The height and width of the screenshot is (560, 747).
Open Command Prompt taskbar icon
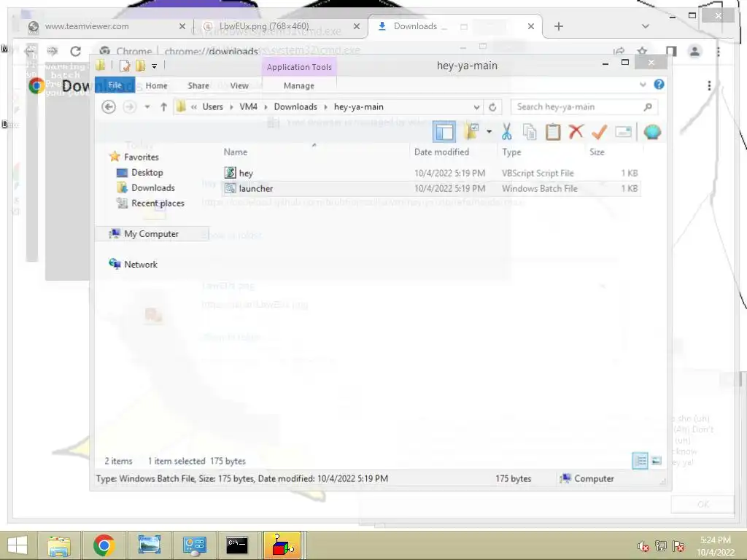(237, 545)
